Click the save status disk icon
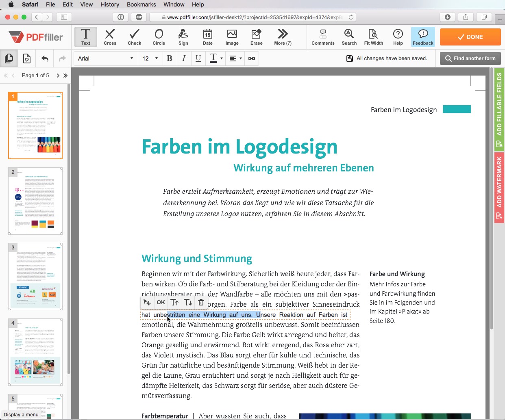Screen dimensions: 505x420 (349, 58)
